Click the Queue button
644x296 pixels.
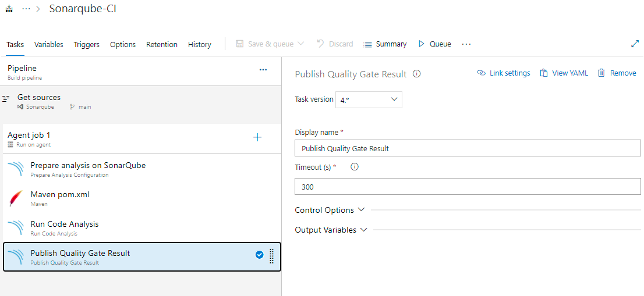(434, 44)
